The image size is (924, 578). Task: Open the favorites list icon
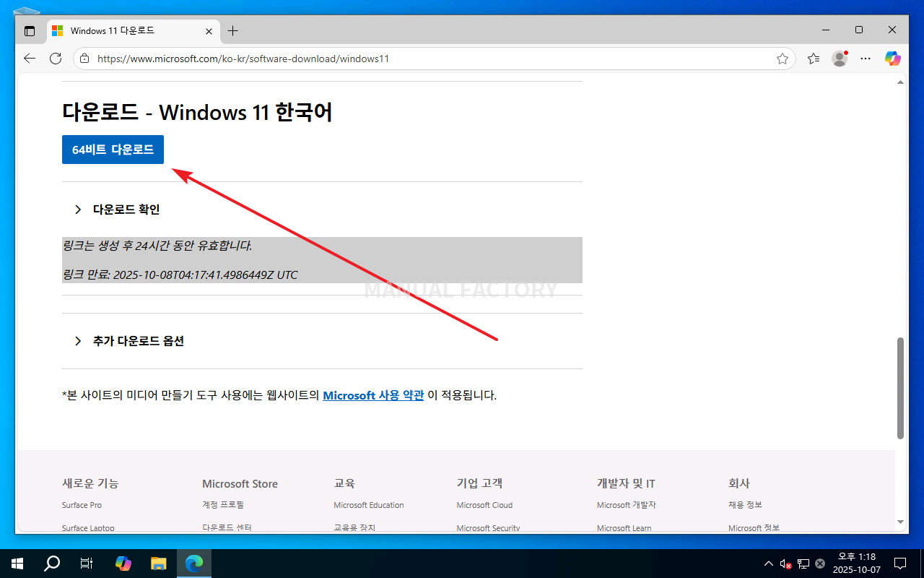[814, 59]
